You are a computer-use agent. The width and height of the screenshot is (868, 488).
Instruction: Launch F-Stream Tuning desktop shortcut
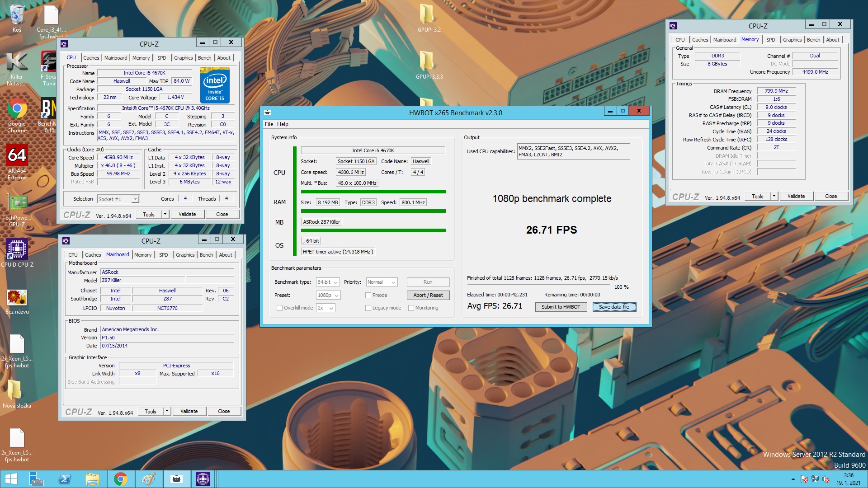49,68
